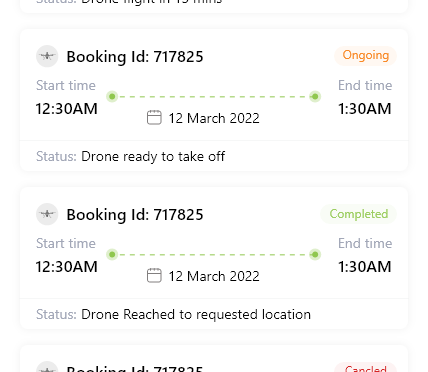Select the Ongoing status badge
Viewport: 428px width, 372px height.
pyautogui.click(x=366, y=55)
